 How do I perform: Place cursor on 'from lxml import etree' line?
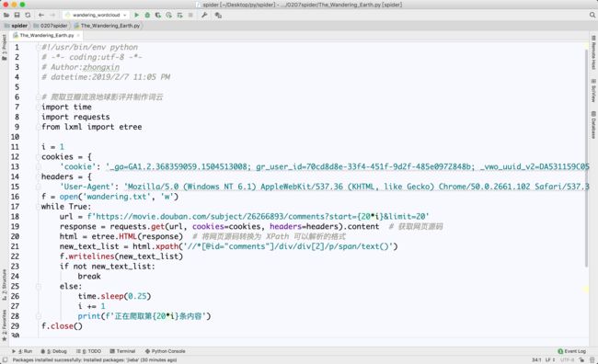click(x=91, y=127)
